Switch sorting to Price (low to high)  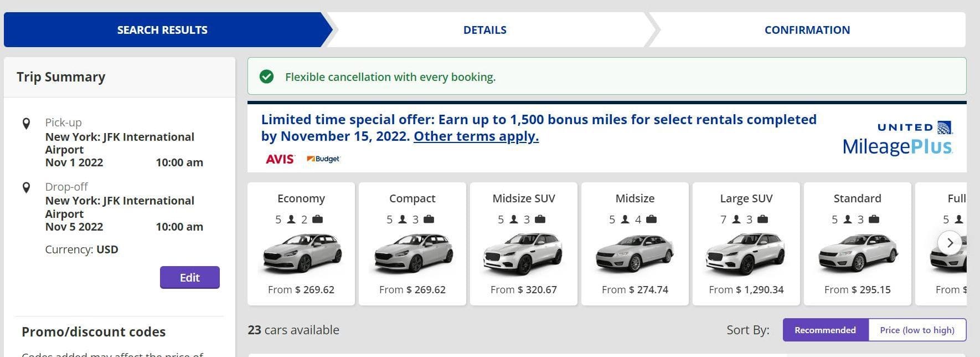[x=917, y=329]
